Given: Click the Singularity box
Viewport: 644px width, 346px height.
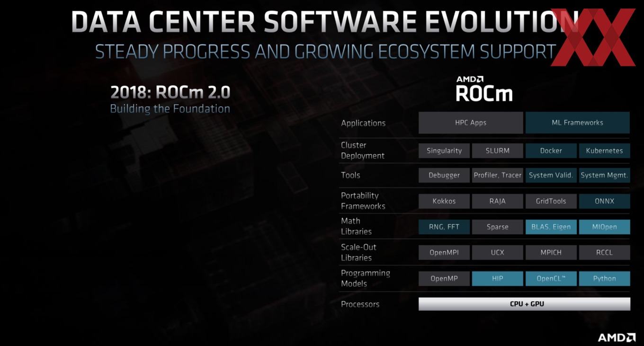Looking at the screenshot, I should (x=444, y=151).
